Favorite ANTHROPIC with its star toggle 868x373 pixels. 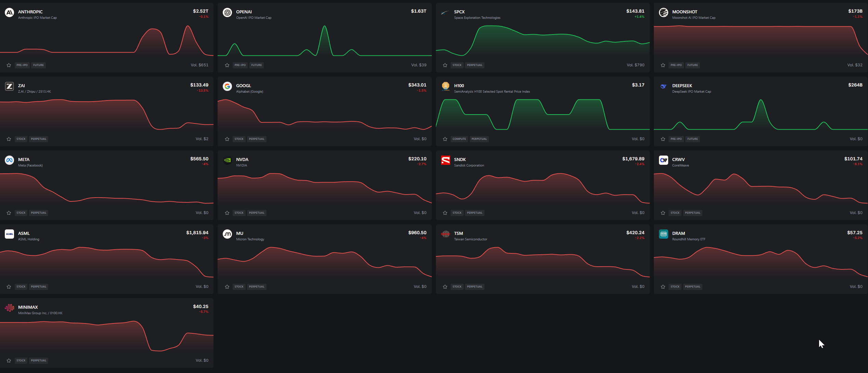pos(9,65)
